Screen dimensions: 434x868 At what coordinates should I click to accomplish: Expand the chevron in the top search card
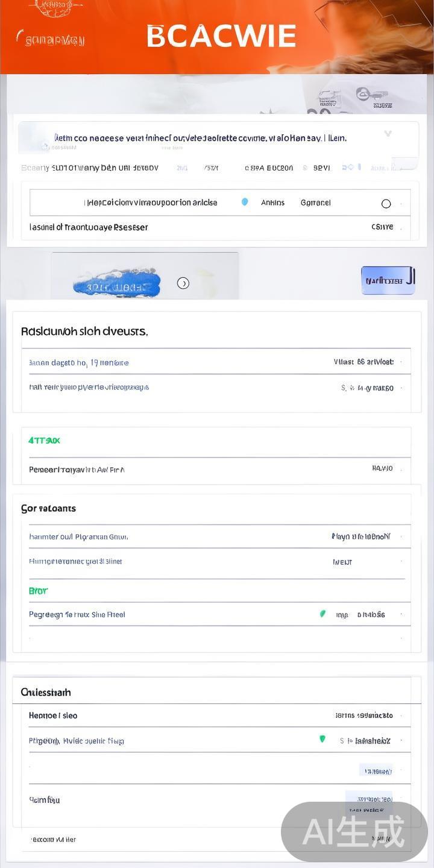pyautogui.click(x=388, y=134)
